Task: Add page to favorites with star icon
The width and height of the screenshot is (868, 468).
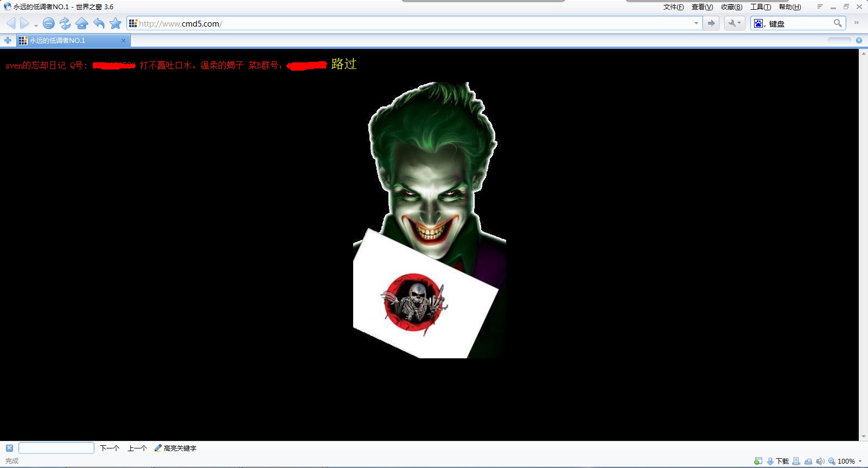Action: [115, 23]
